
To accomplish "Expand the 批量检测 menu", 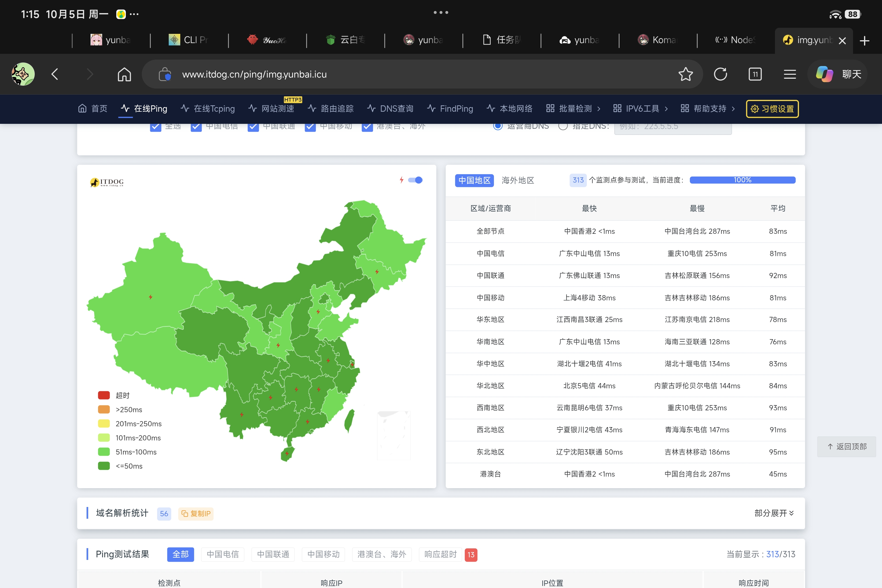I will 573,109.
